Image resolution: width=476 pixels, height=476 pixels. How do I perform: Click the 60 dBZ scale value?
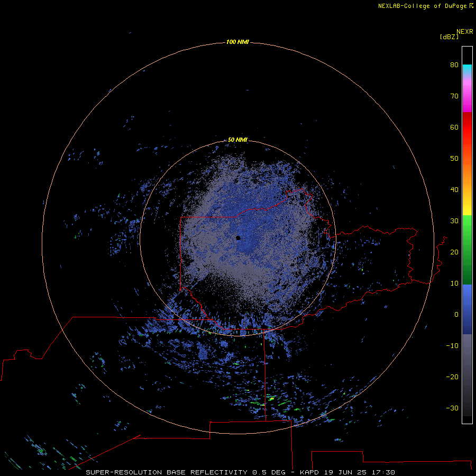[454, 127]
